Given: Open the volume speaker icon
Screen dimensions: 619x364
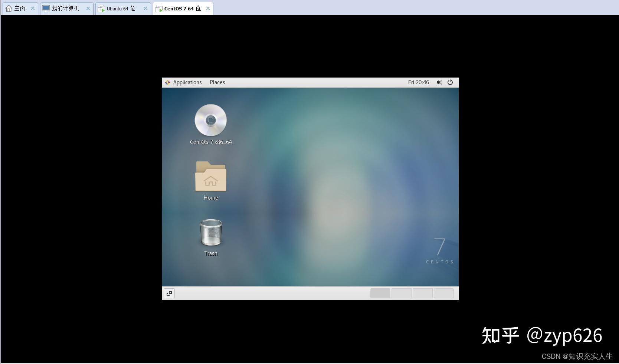Looking at the screenshot, I should click(439, 82).
